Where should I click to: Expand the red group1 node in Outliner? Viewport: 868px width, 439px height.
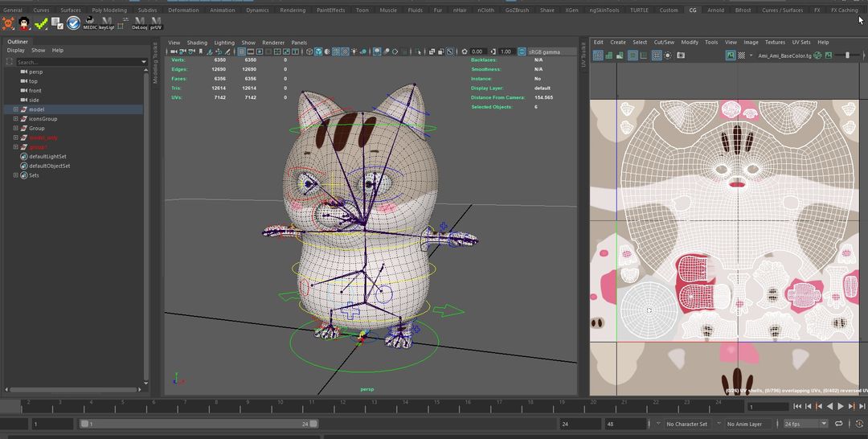[15, 147]
